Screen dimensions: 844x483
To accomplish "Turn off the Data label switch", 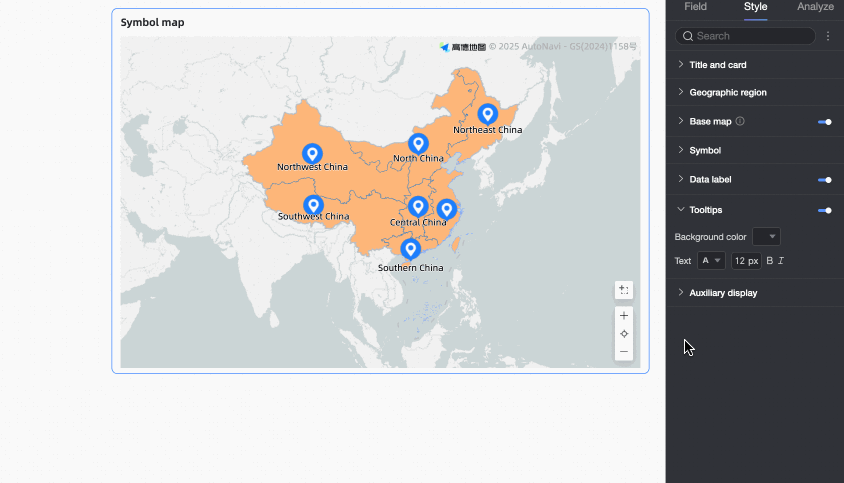I will pos(825,180).
